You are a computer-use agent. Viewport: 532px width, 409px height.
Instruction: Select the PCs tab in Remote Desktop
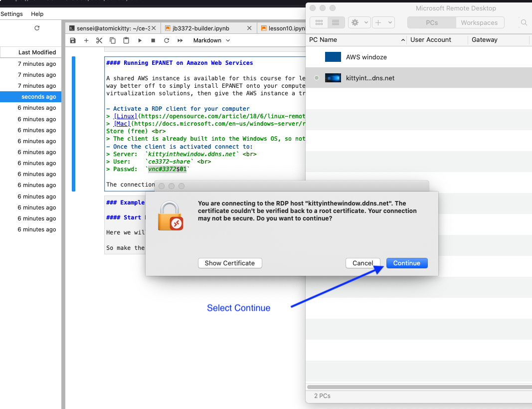[432, 23]
